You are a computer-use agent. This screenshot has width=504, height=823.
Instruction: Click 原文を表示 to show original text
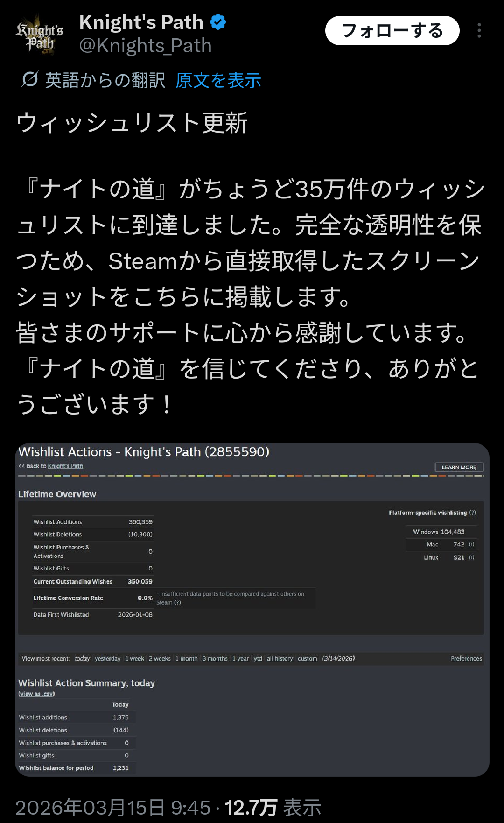click(218, 81)
